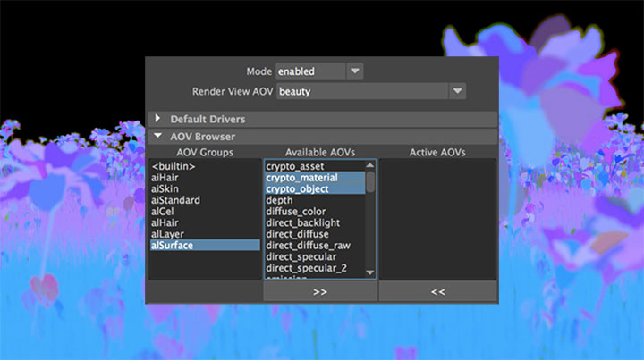Pick direct_specular in Available AOVs
The height and width of the screenshot is (360, 644).
(300, 256)
